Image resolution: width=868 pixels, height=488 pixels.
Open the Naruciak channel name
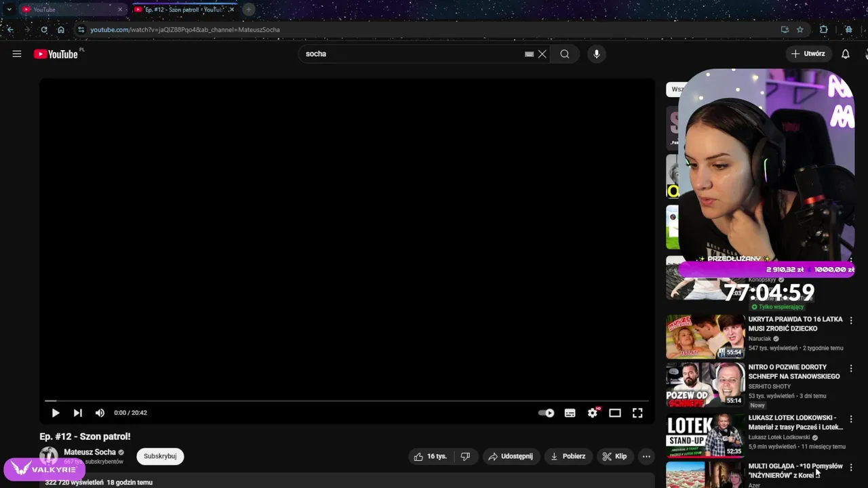click(x=760, y=339)
